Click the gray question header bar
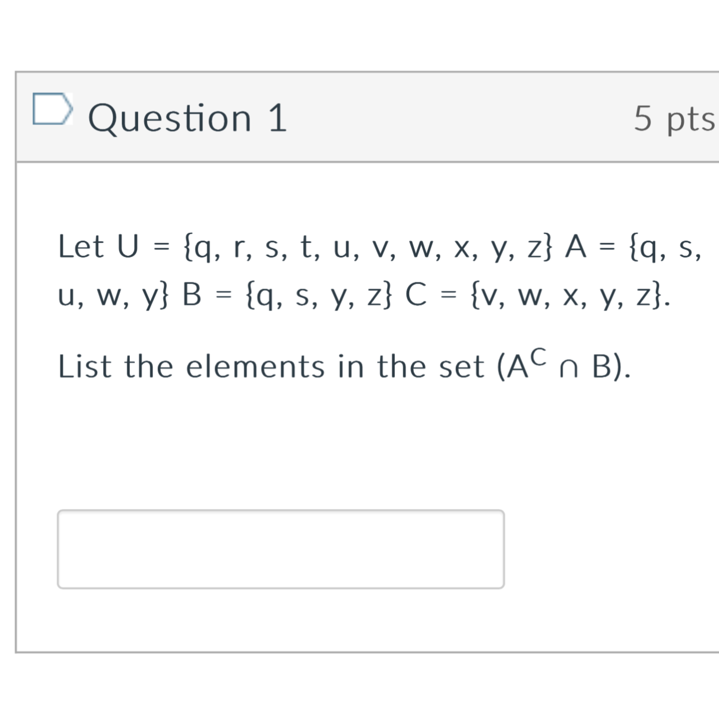This screenshot has width=719, height=728. pyautogui.click(x=367, y=117)
